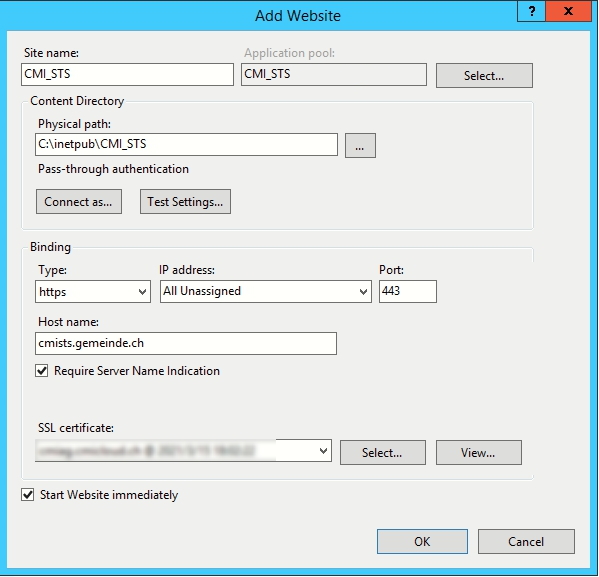Browse for physical path with ellipsis button

point(360,146)
